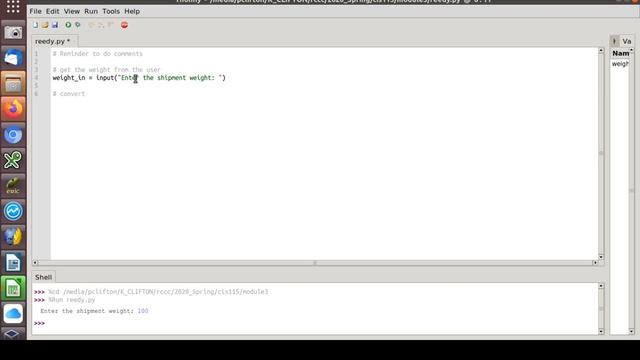Click the empty shell prompt at bottom
The image size is (640, 360).
click(40, 323)
